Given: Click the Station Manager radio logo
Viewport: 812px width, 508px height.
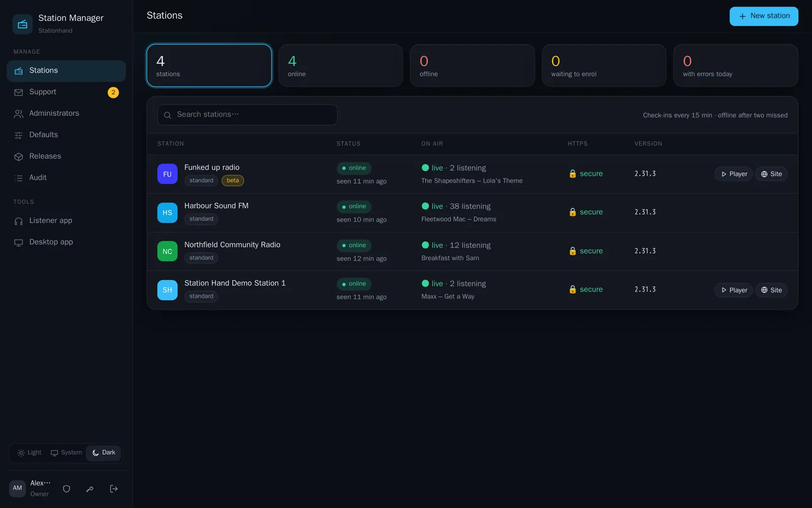Looking at the screenshot, I should point(22,24).
